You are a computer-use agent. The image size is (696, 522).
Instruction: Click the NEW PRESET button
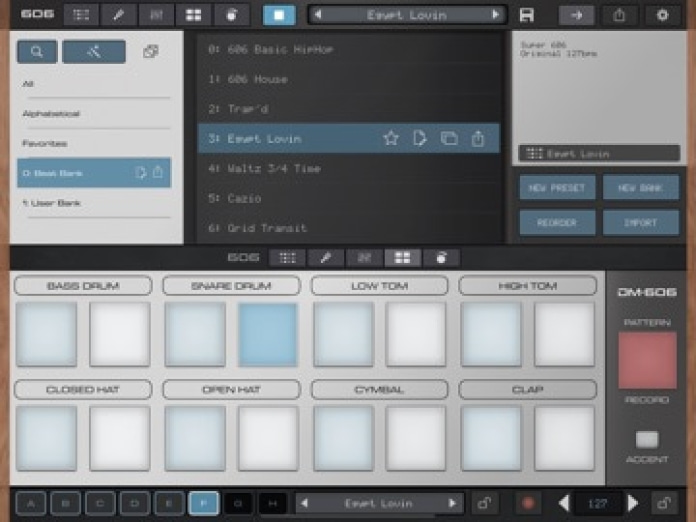[x=557, y=188]
